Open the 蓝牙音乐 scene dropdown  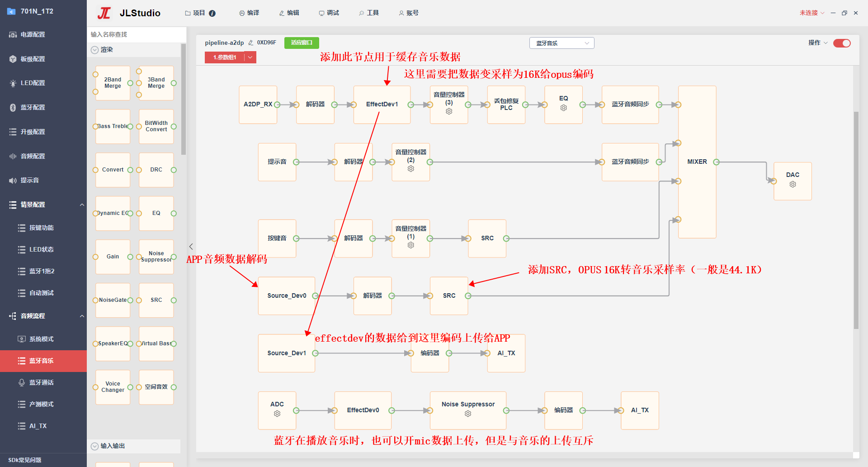[x=561, y=43]
